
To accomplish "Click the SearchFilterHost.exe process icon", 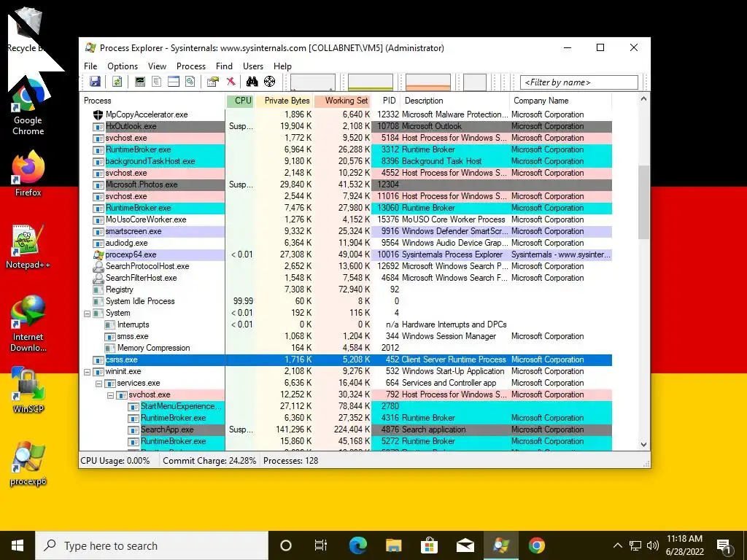I will pyautogui.click(x=98, y=278).
